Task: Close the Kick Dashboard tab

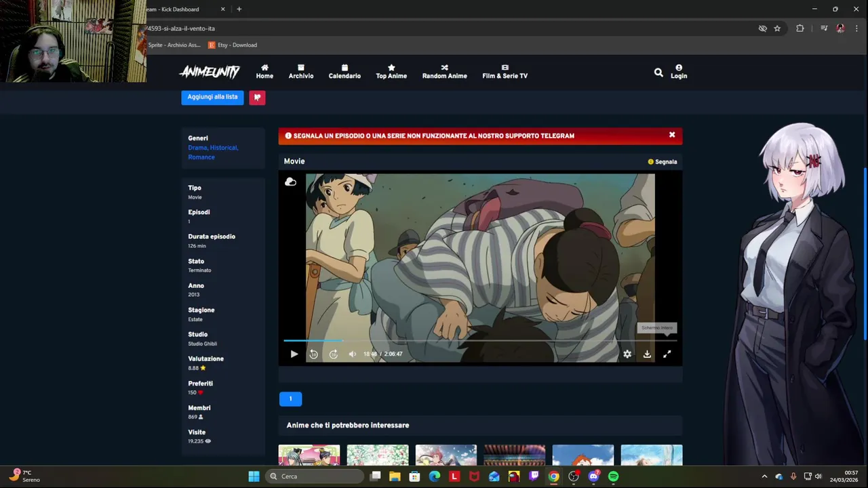Action: [x=223, y=9]
